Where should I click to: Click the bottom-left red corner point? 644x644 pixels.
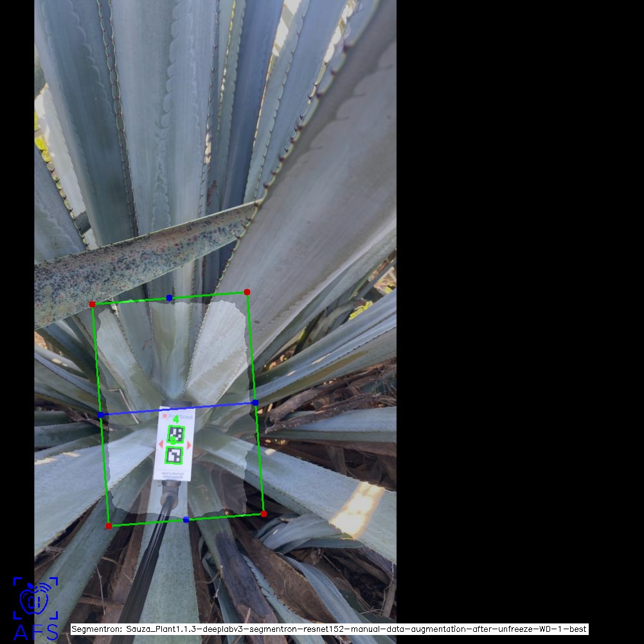[109, 526]
